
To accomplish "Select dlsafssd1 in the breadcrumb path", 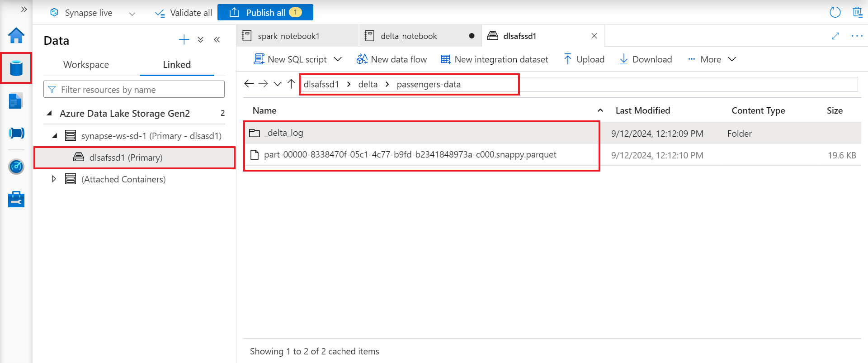I will coord(321,84).
